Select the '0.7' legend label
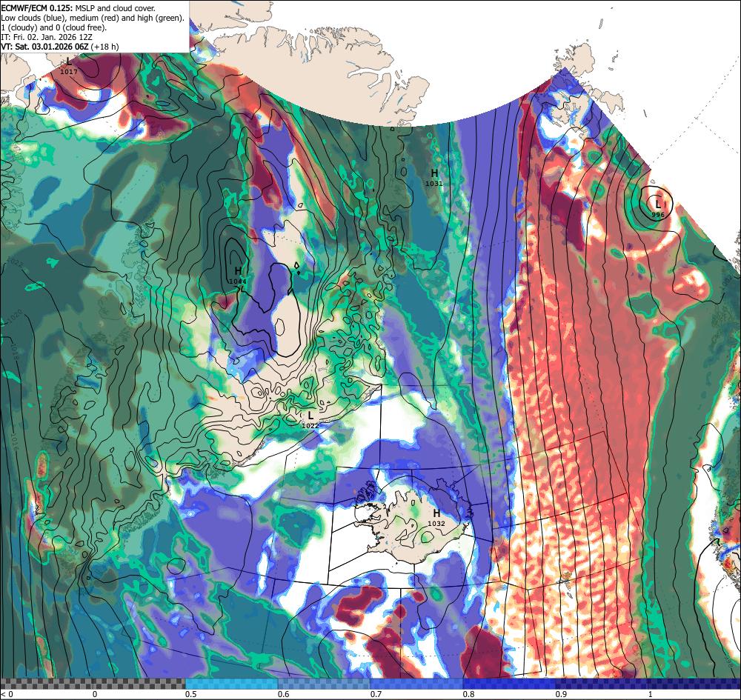This screenshot has height=700, width=741. (376, 694)
